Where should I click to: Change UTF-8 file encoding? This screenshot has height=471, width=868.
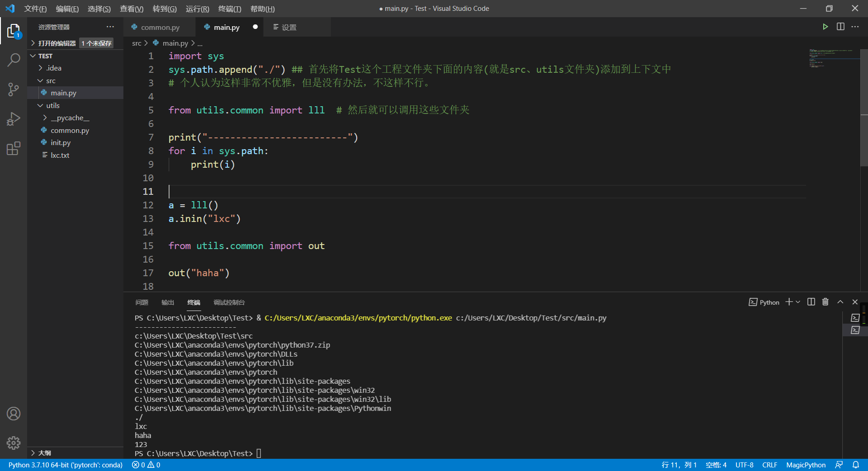pyautogui.click(x=744, y=465)
